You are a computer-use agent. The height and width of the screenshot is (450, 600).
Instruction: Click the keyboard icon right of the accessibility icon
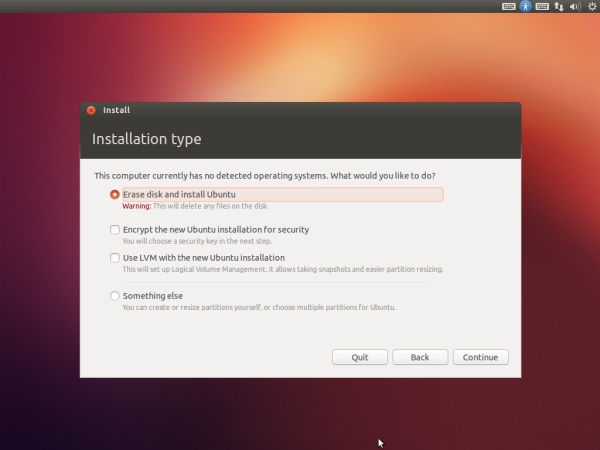click(x=541, y=6)
